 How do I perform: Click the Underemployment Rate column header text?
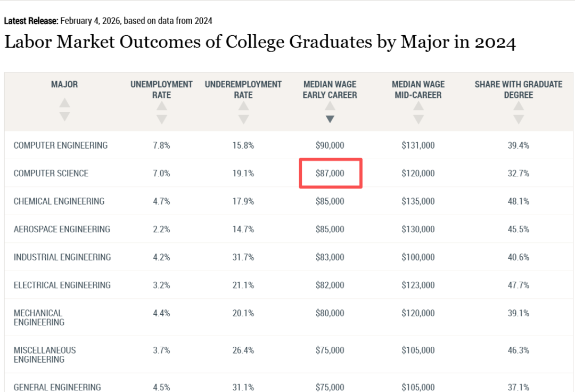pyautogui.click(x=243, y=89)
